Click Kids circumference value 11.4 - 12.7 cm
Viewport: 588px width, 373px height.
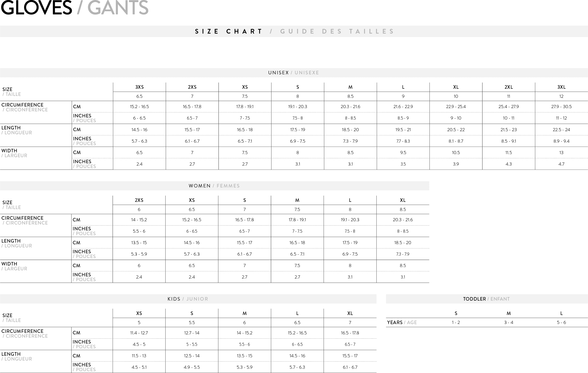click(139, 333)
